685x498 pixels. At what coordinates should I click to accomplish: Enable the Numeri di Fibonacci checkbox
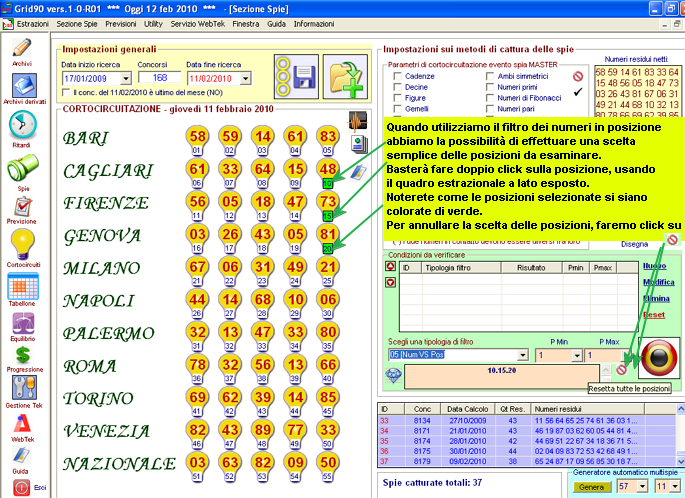click(x=490, y=98)
